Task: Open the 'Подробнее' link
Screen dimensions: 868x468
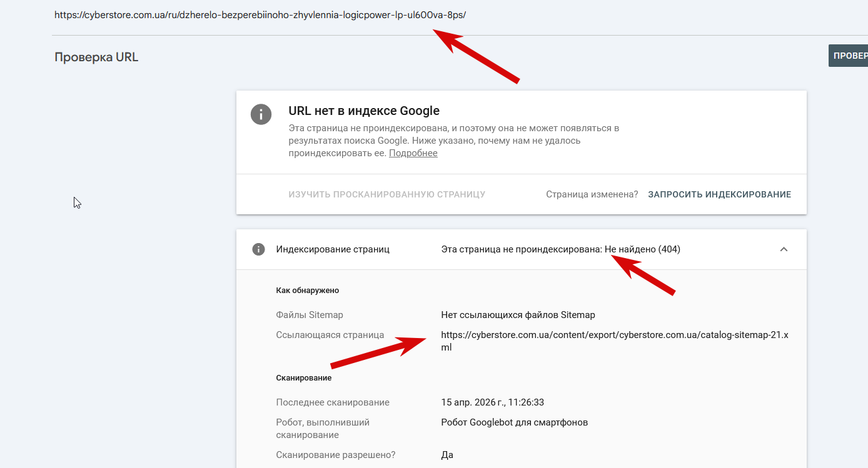Action: pos(413,153)
